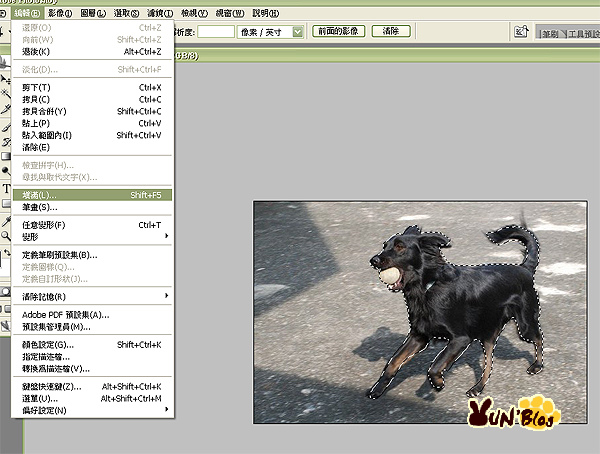The image size is (600, 454).
Task: Choose 鍵盤快速鍵(Z)... keyboard shortcuts
Action: 92,387
